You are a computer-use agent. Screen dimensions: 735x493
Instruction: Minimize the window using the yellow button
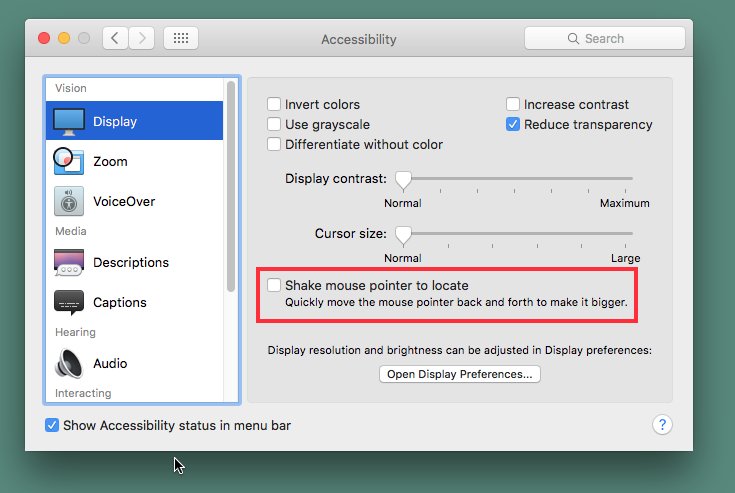pyautogui.click(x=64, y=38)
